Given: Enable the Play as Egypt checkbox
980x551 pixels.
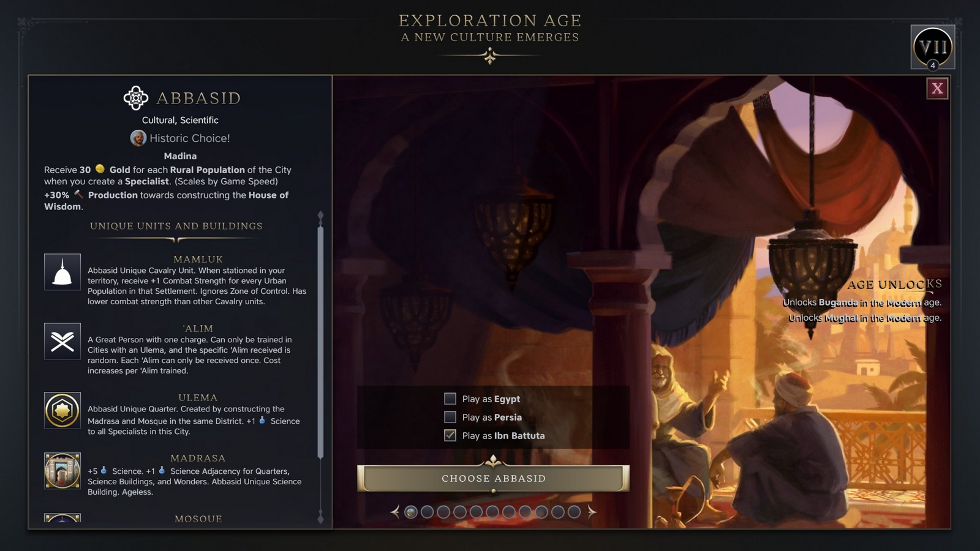Looking at the screenshot, I should pos(450,399).
